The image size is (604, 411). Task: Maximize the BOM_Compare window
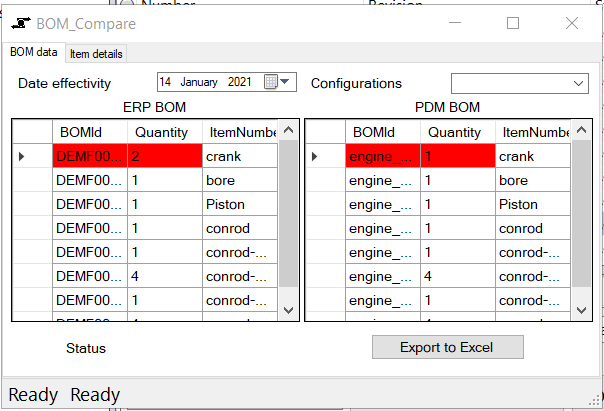click(513, 23)
